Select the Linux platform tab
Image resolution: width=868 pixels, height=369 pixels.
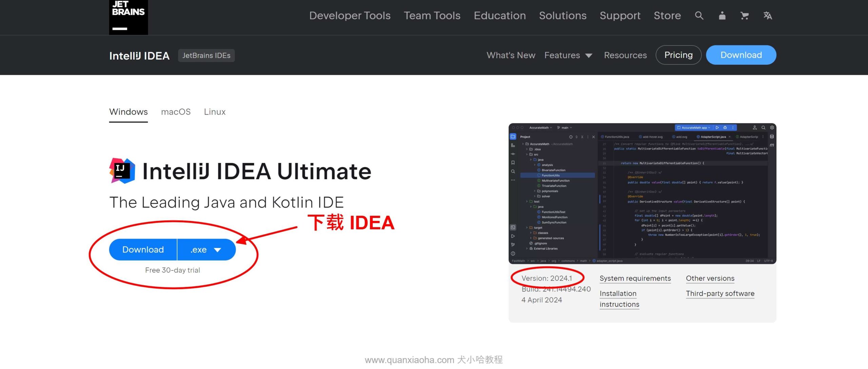coord(215,111)
